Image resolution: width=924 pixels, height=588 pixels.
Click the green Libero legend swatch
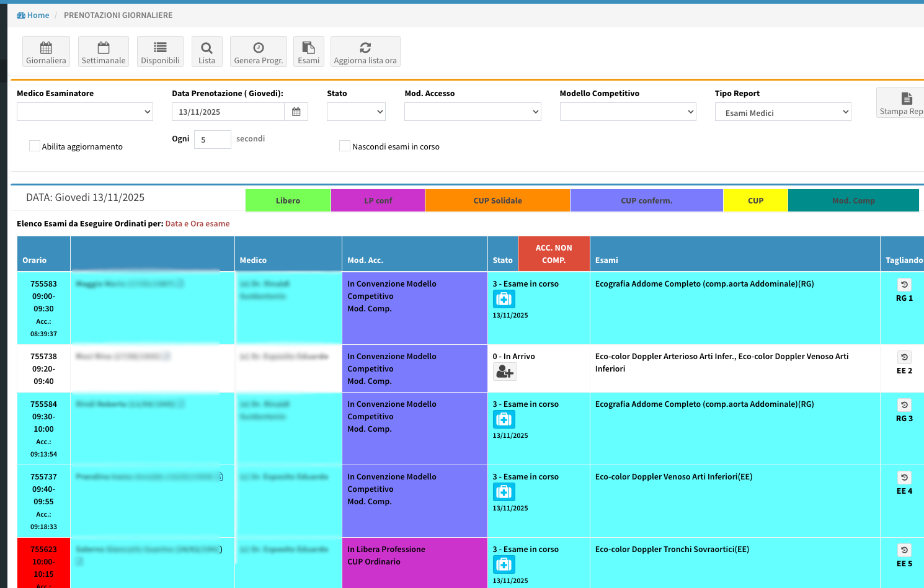(x=288, y=200)
